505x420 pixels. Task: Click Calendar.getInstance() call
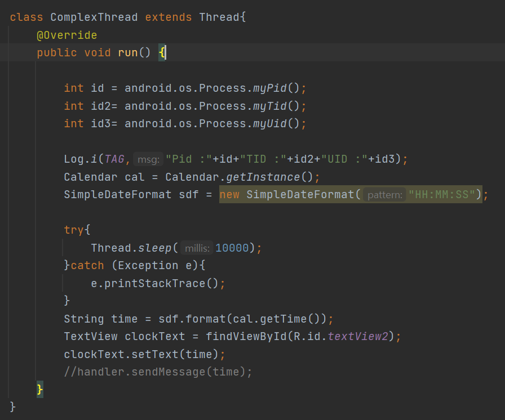239,177
